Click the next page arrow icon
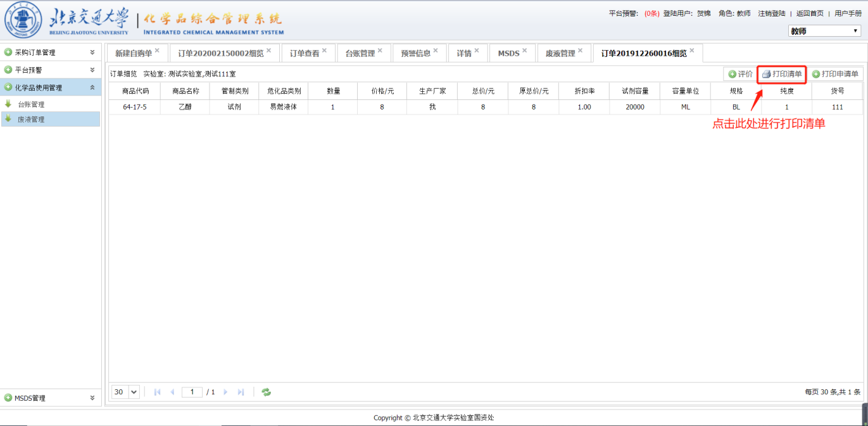The image size is (868, 426). [x=225, y=392]
